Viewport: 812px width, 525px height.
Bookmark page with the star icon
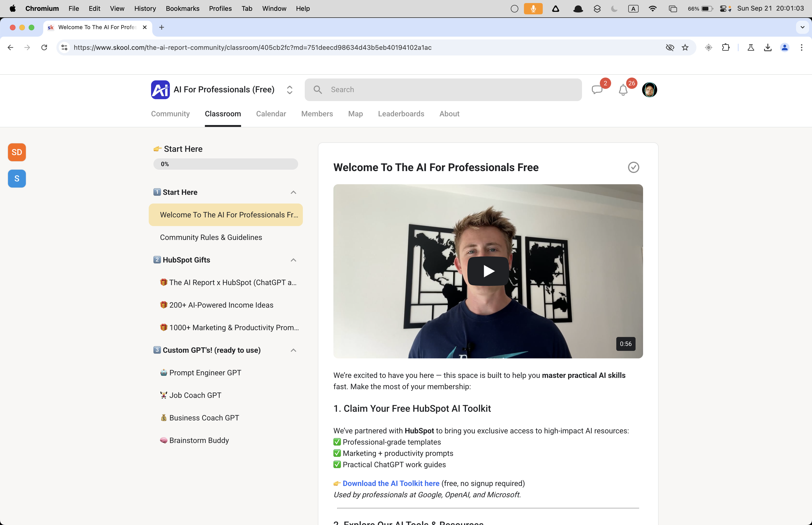pos(685,47)
